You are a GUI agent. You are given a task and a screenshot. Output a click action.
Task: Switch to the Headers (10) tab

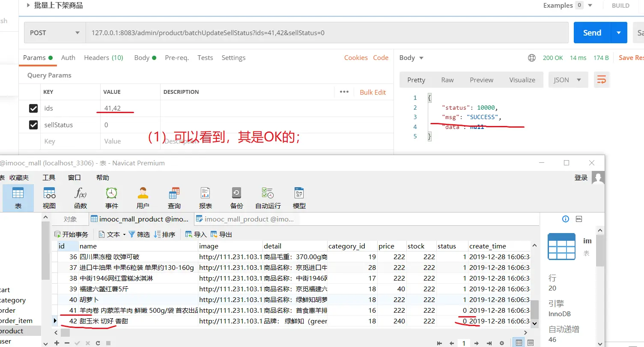pyautogui.click(x=103, y=58)
